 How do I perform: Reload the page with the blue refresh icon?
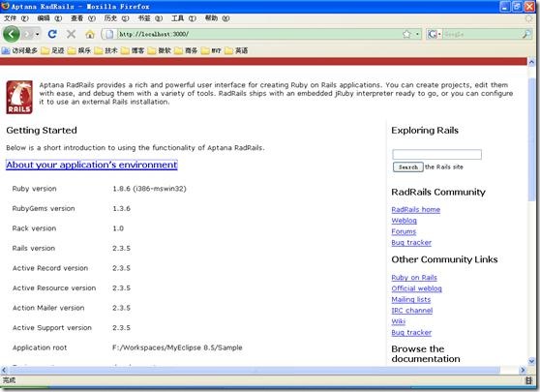52,34
